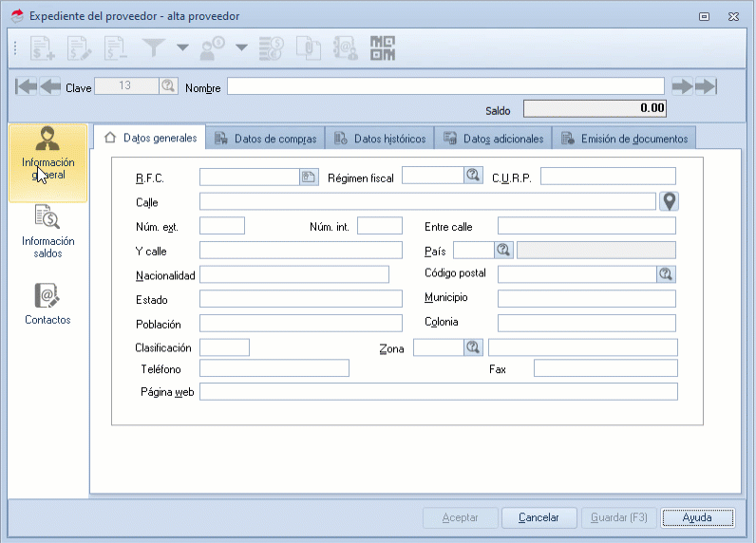
Task: Go to the last supplier record
Action: (x=705, y=86)
